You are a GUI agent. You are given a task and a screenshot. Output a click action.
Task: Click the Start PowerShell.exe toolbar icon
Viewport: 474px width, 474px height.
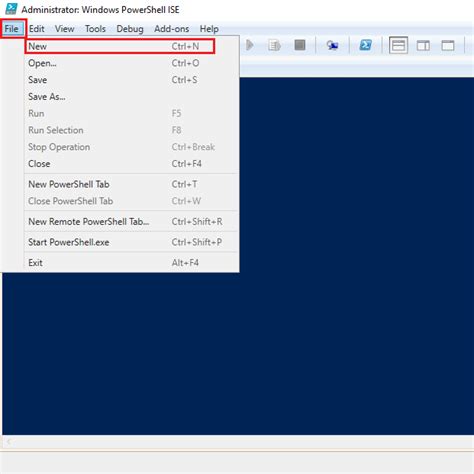(x=366, y=45)
